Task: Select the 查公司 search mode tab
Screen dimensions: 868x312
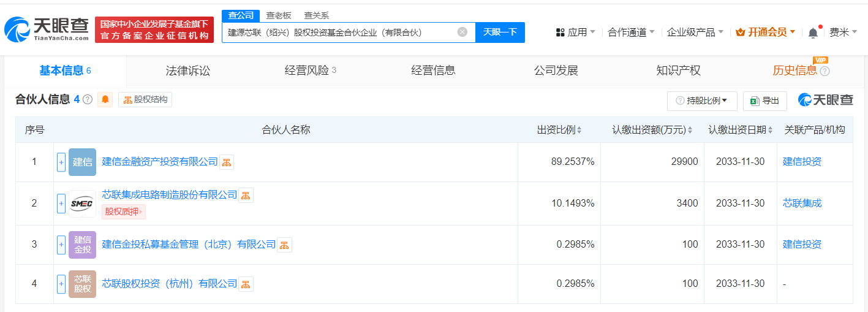Action: click(x=241, y=15)
